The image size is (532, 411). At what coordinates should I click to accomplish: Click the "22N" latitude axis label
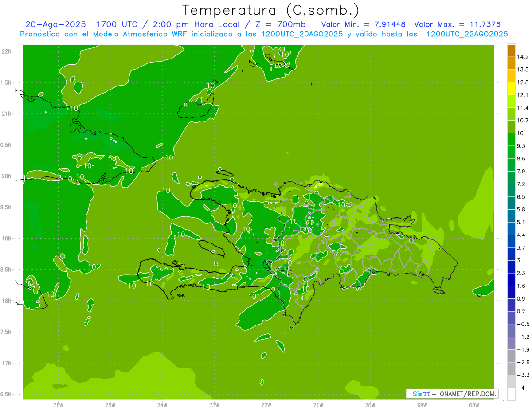point(7,51)
